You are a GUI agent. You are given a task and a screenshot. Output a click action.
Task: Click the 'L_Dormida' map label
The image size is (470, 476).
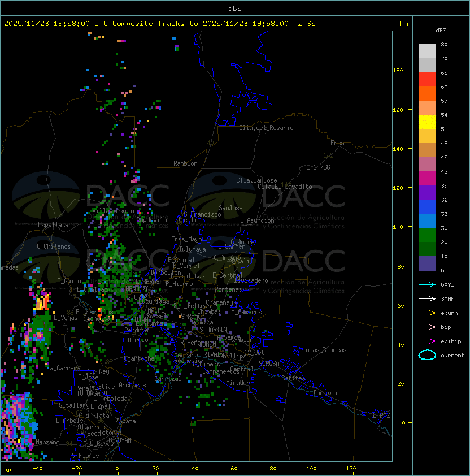click(x=321, y=393)
